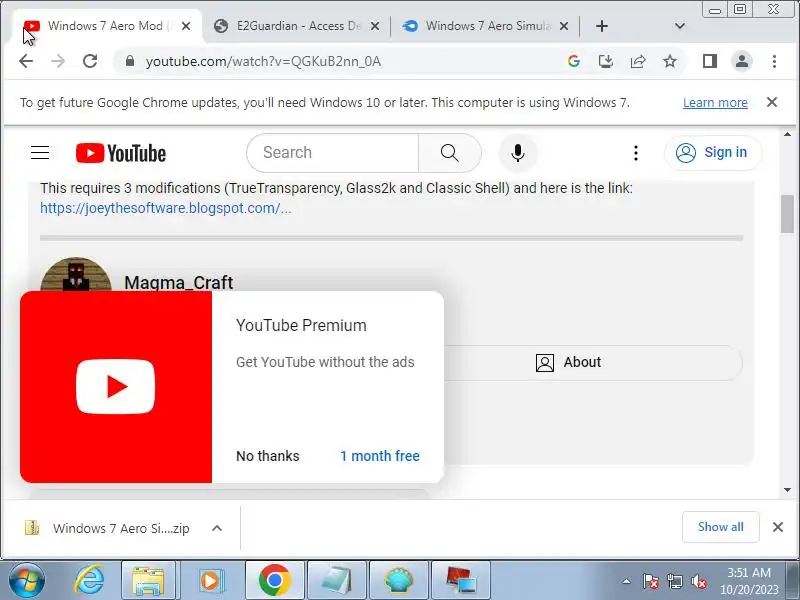This screenshot has height=600, width=800.
Task: Click the scrollbar down arrow
Action: pyautogui.click(x=787, y=490)
